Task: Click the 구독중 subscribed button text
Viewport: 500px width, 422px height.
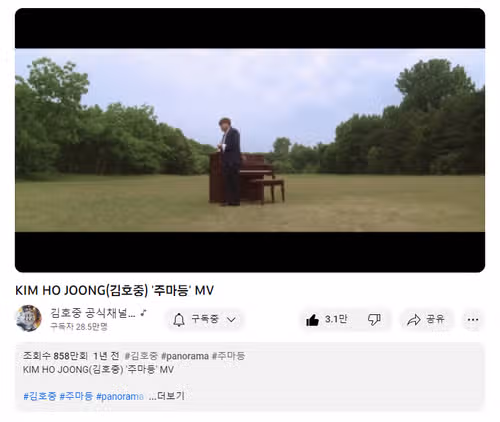Action: coord(205,319)
